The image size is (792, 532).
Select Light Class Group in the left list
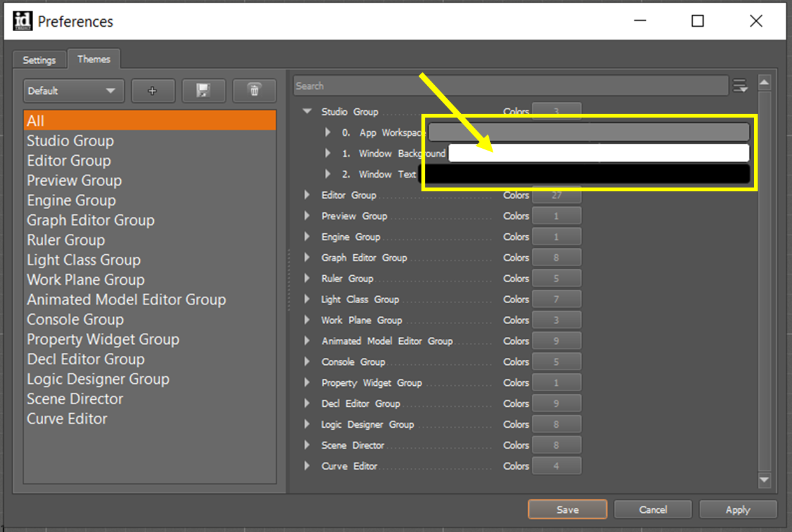150,260
